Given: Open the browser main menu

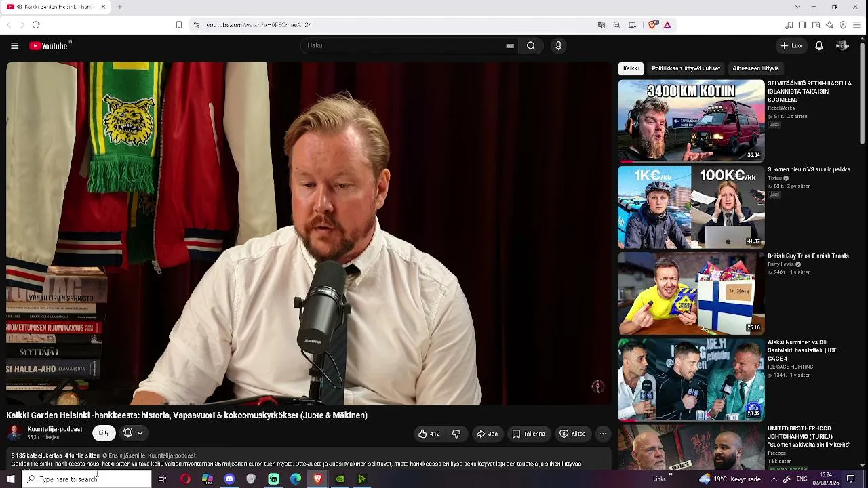Looking at the screenshot, I should click(x=857, y=25).
